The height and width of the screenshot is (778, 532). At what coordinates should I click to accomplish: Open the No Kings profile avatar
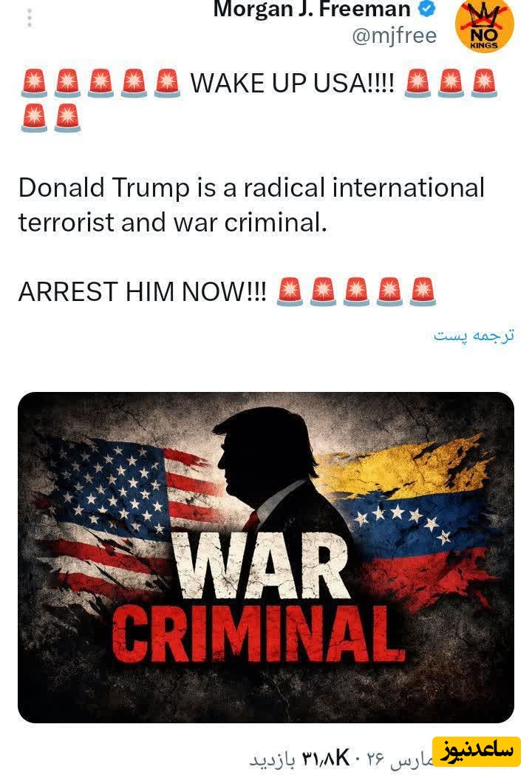pos(485,25)
